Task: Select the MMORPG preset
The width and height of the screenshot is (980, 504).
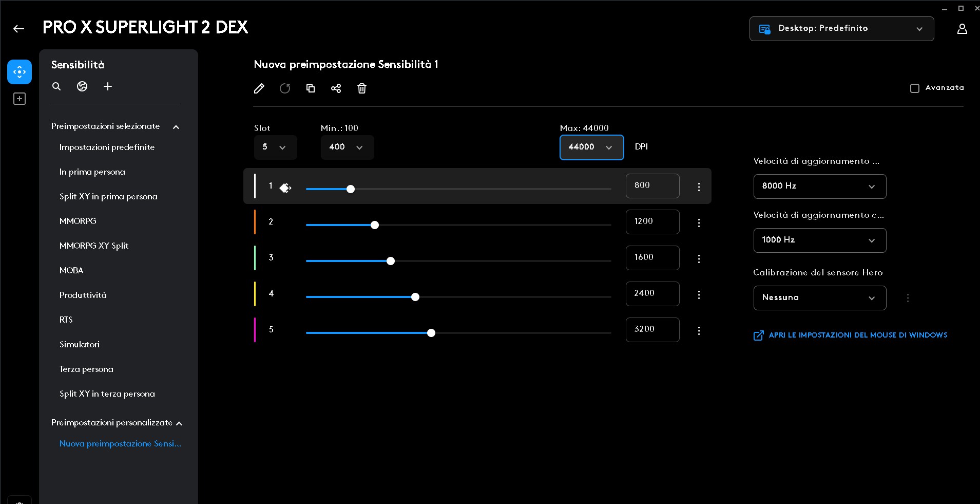Action: [78, 221]
